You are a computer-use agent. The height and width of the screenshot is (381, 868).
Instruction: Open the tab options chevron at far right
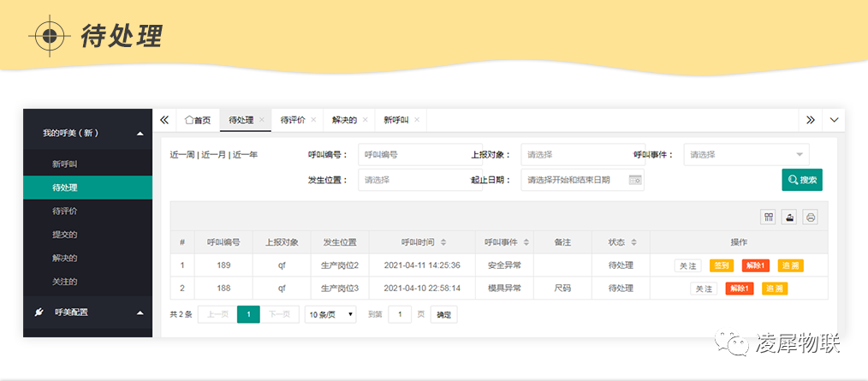click(x=834, y=120)
